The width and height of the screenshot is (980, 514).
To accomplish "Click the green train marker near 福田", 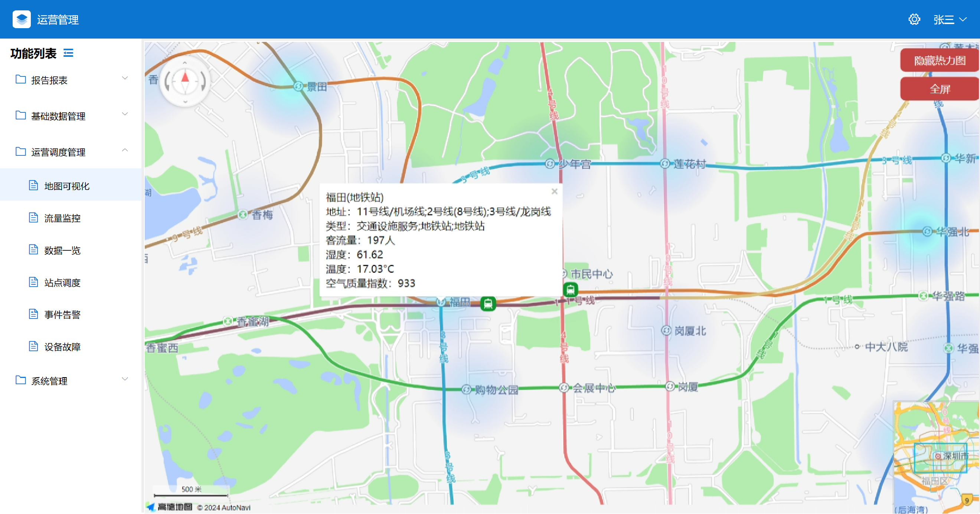I will pyautogui.click(x=488, y=304).
